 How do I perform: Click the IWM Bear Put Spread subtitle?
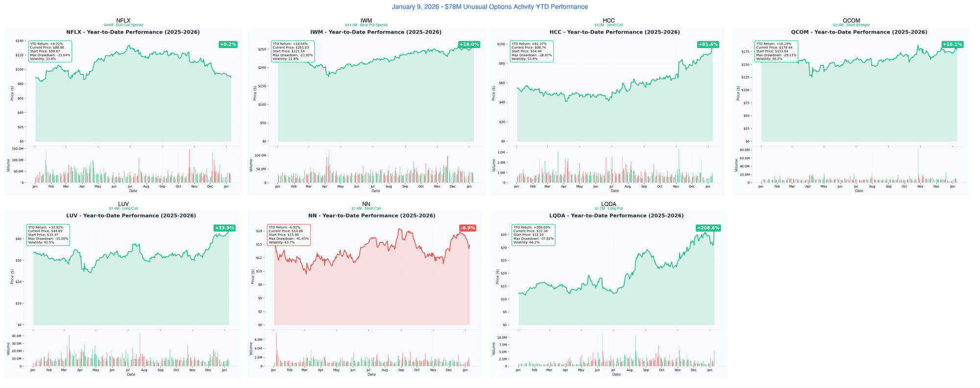click(366, 25)
